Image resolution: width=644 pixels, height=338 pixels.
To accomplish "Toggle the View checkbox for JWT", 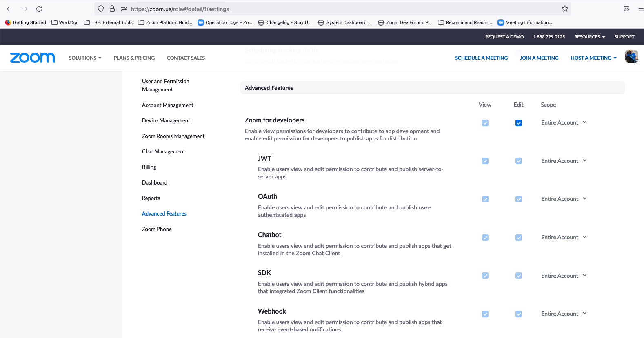I will (485, 161).
